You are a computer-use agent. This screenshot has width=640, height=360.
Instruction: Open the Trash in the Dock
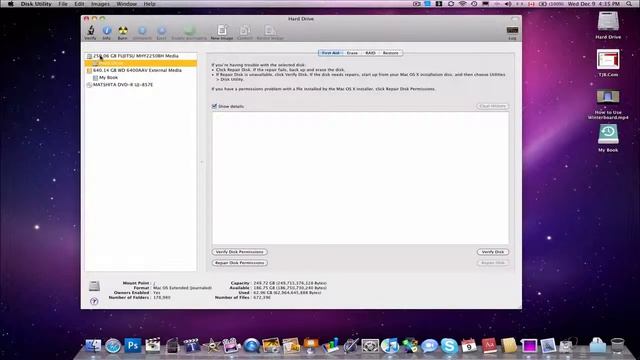point(618,345)
